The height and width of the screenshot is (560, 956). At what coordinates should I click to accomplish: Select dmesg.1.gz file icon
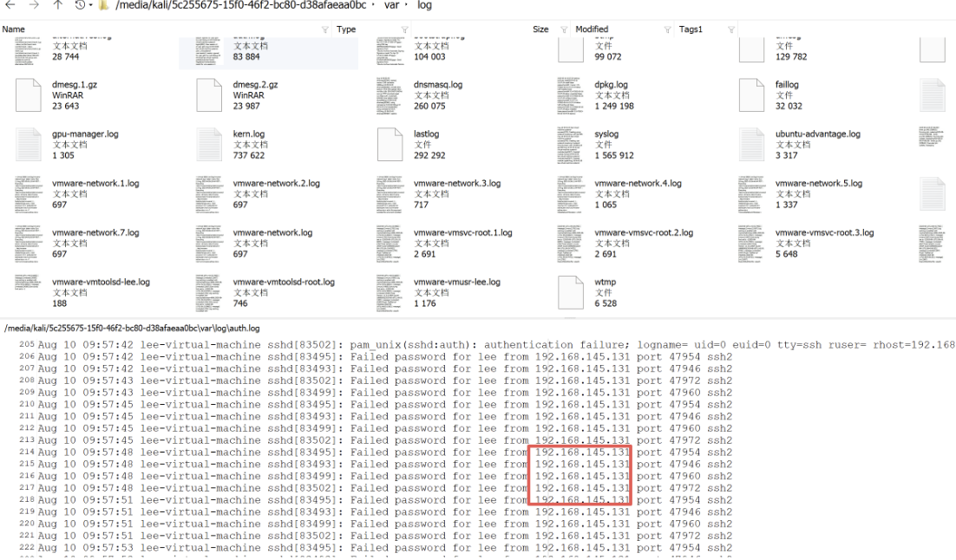pos(28,94)
